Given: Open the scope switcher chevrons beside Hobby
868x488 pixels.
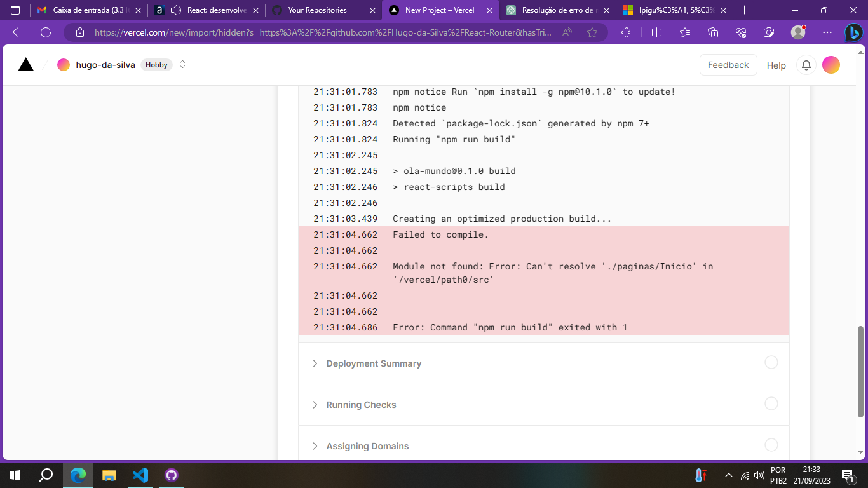Looking at the screenshot, I should pyautogui.click(x=182, y=64).
